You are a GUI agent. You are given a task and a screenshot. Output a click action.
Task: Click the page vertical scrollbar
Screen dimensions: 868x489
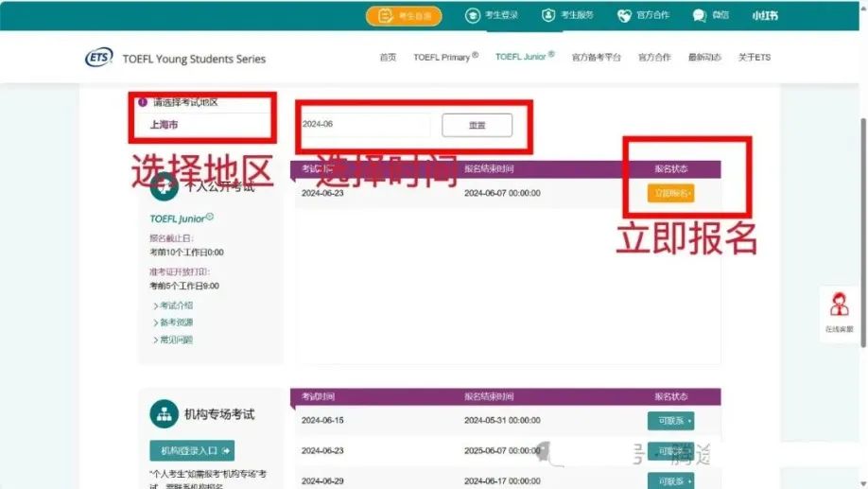tap(863, 233)
